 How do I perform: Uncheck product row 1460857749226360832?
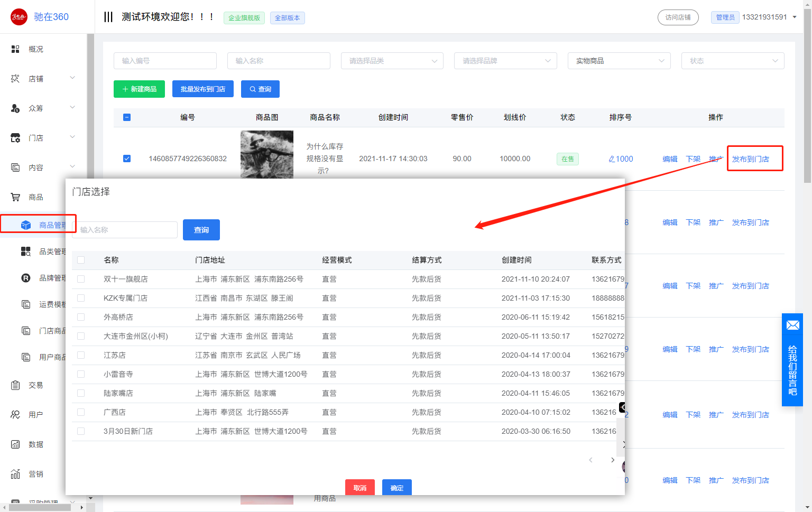pos(127,159)
